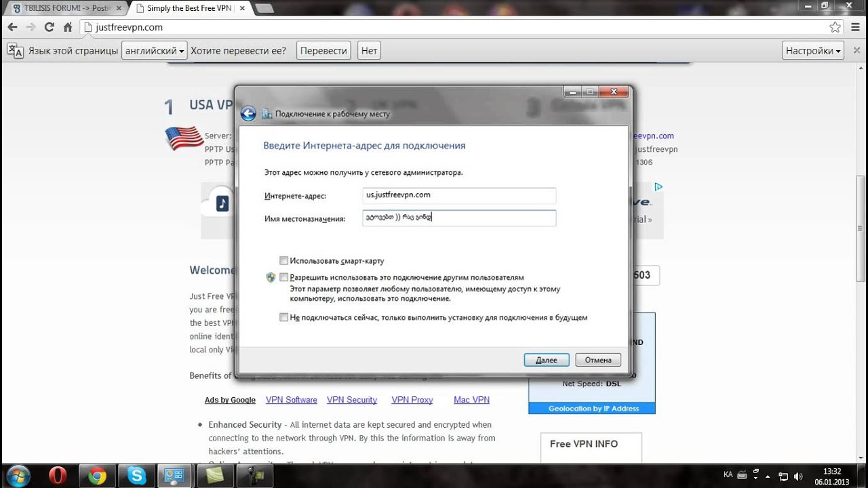868x488 pixels.
Task: Click the 'Перевести' button
Action: [323, 51]
